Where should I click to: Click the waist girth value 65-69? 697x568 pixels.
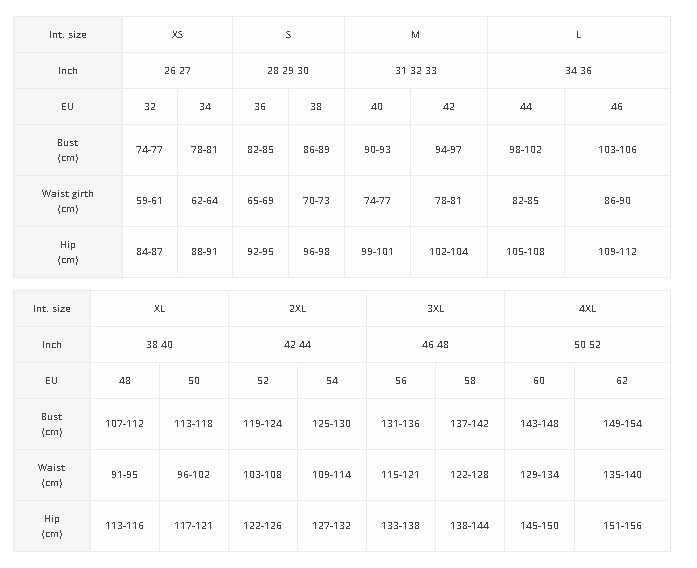[x=260, y=201]
